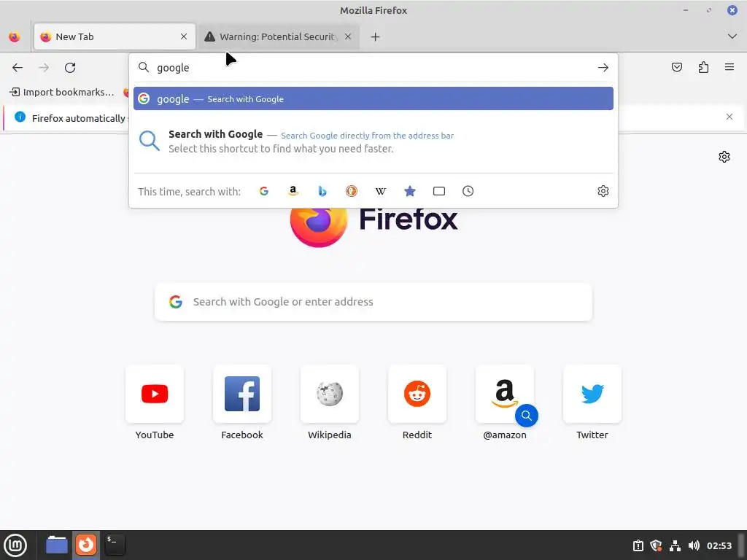
Task: Search this time with DuckDuckGo icon
Action: click(352, 191)
